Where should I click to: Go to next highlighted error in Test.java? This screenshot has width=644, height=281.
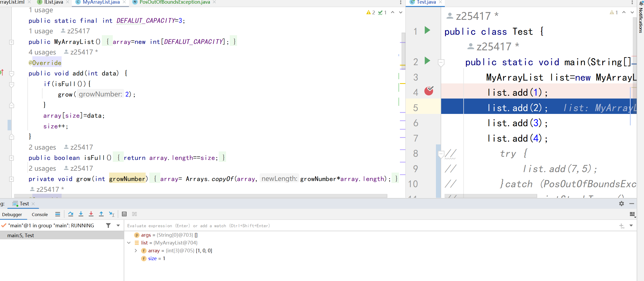(x=632, y=12)
